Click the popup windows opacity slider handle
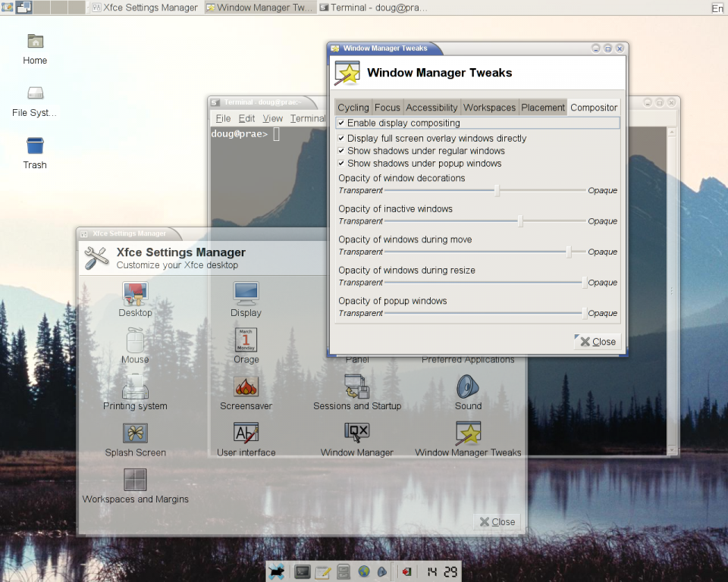 point(584,313)
